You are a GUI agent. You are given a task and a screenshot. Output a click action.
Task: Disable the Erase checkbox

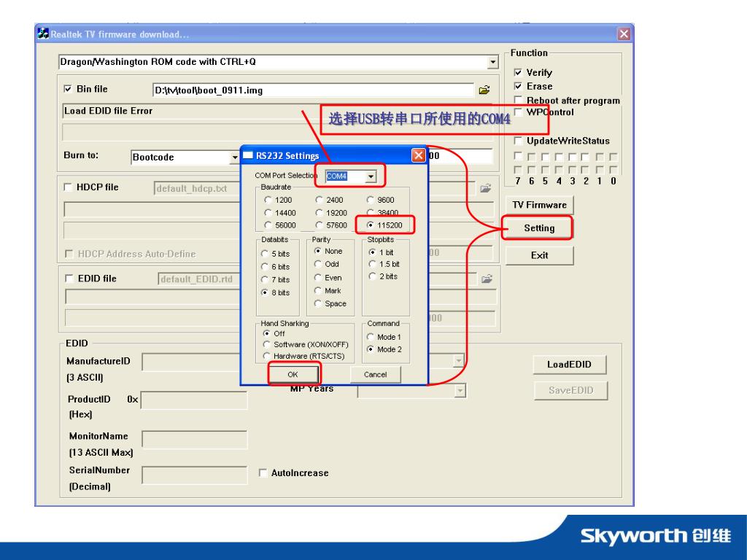coord(518,86)
